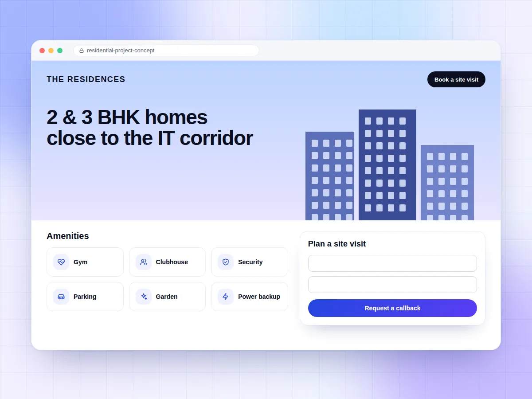Click the Request a callback button

[x=392, y=308]
